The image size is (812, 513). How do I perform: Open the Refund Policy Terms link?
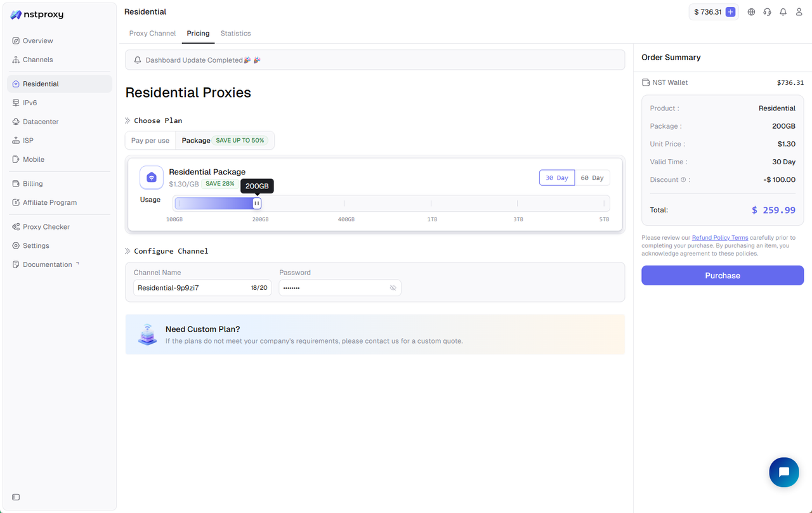[x=720, y=237]
